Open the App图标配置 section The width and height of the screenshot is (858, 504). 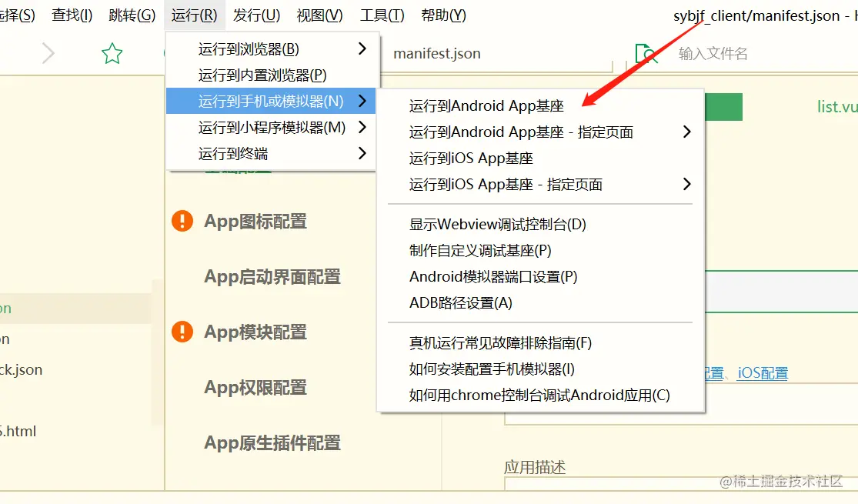(255, 221)
